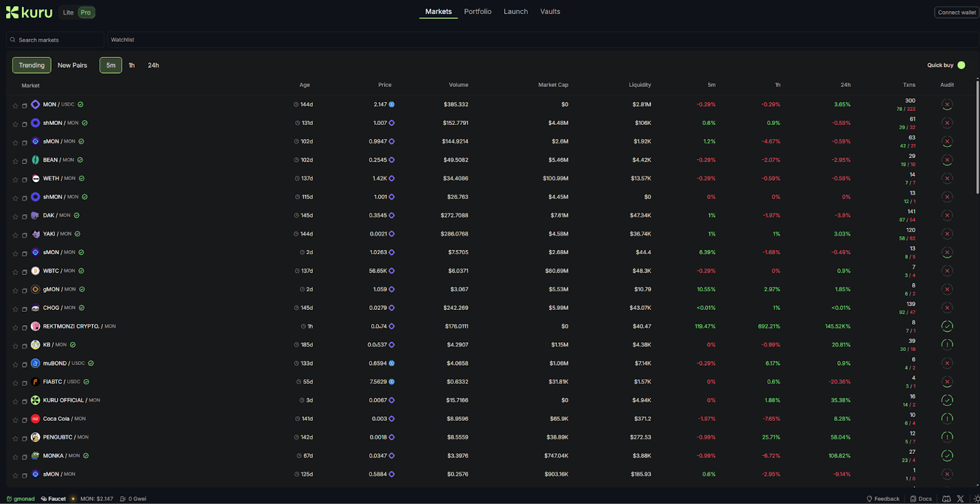Sort by the Liquidity column header
The height and width of the screenshot is (504, 980).
pos(639,85)
